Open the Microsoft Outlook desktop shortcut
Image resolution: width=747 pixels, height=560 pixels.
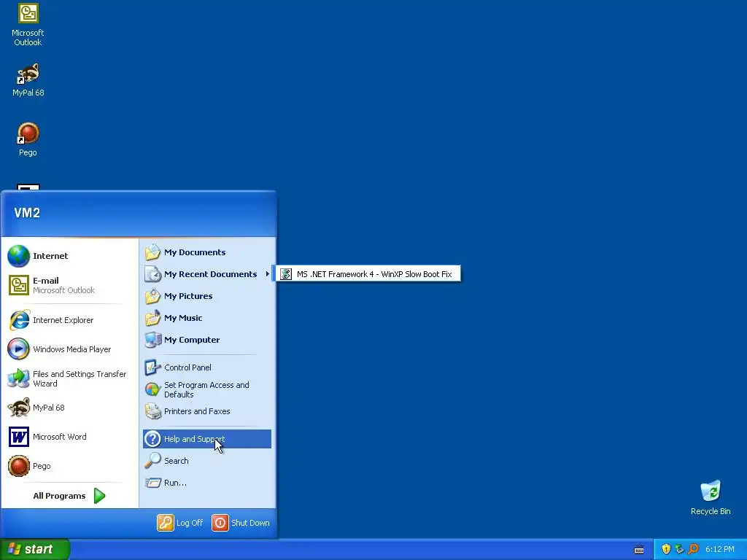pos(28,24)
